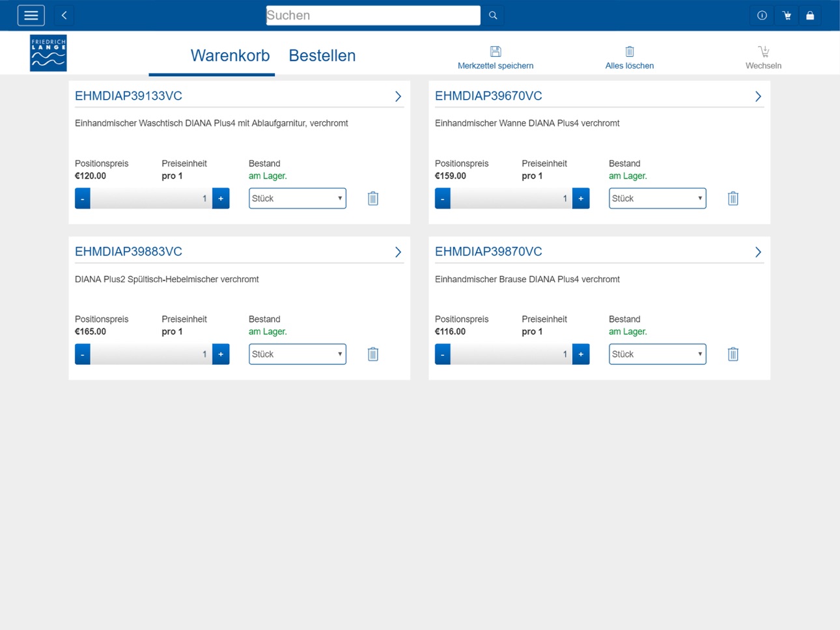Open details chevron for EHMDIAP39870VC
840x630 pixels.
pos(758,252)
